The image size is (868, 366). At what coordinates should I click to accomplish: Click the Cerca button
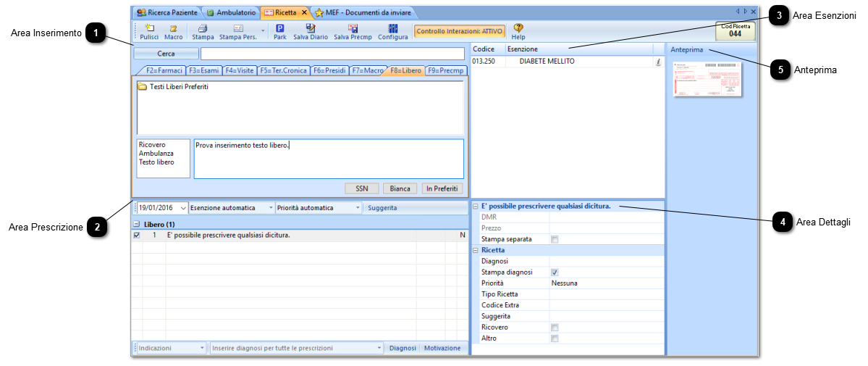click(x=166, y=54)
